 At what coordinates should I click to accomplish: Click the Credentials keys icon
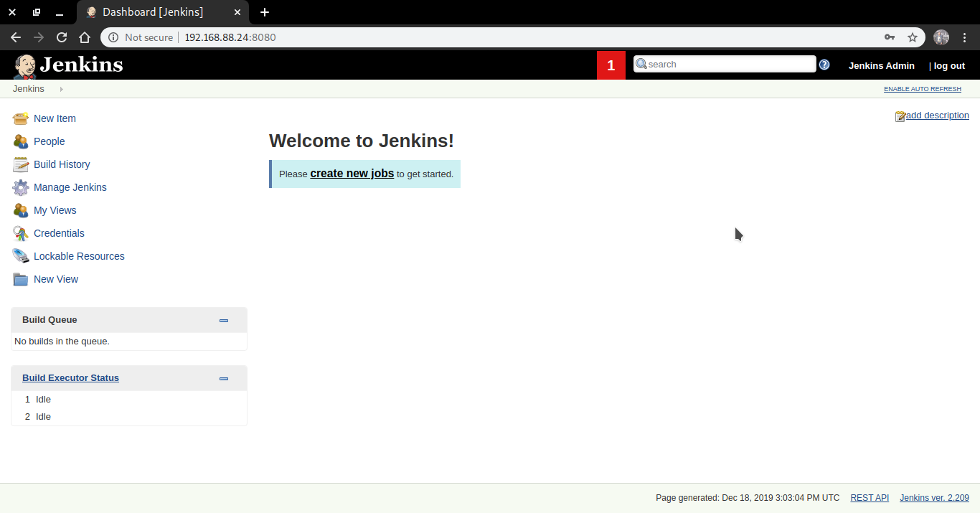coord(21,233)
